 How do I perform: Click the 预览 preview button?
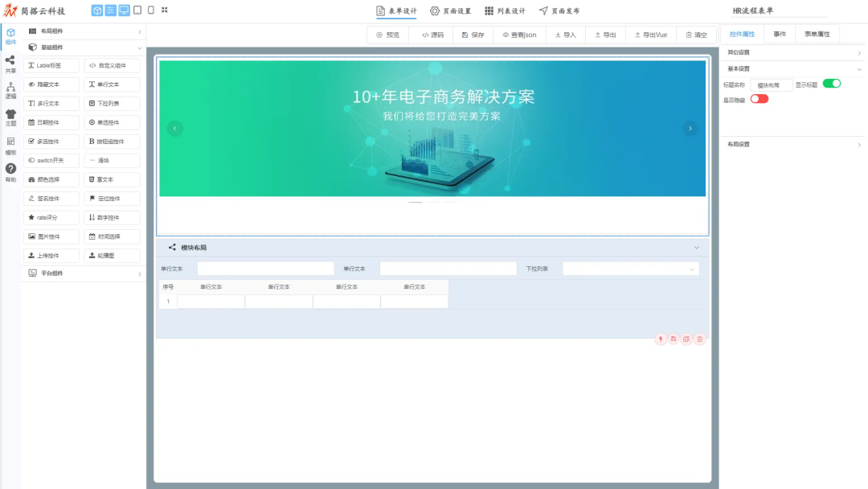pos(387,35)
